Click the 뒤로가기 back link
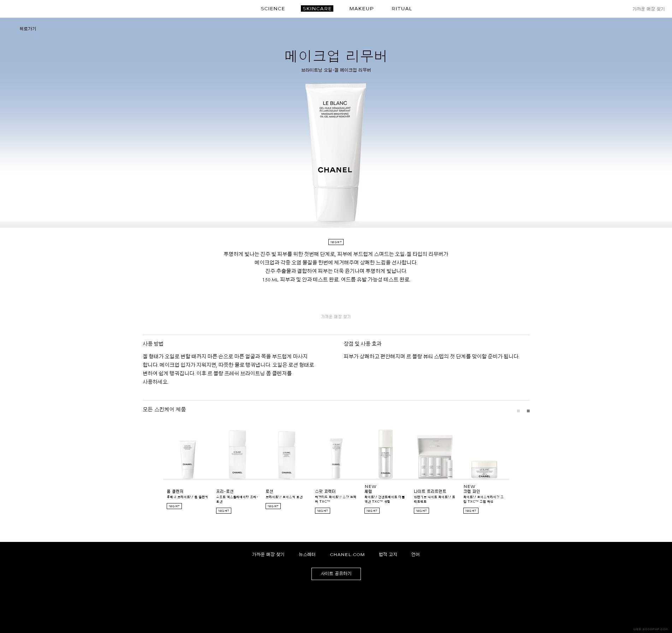This screenshot has height=633, width=672. [x=28, y=29]
